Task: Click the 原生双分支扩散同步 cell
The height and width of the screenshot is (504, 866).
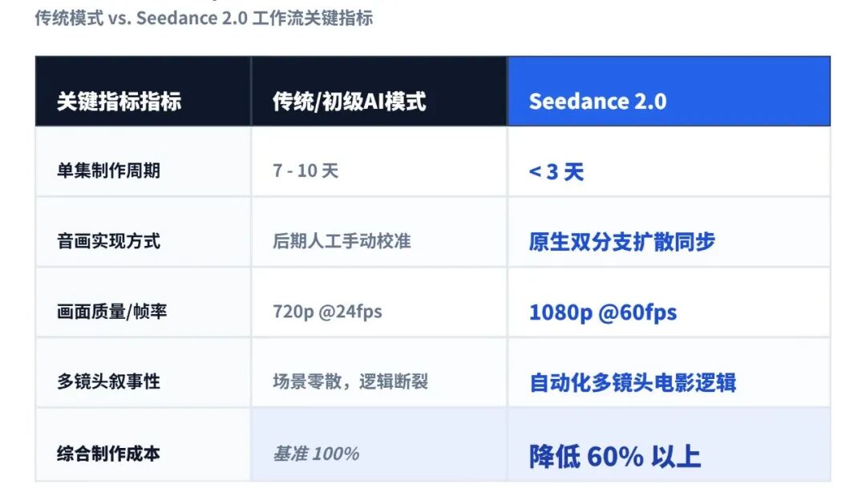Action: [621, 241]
